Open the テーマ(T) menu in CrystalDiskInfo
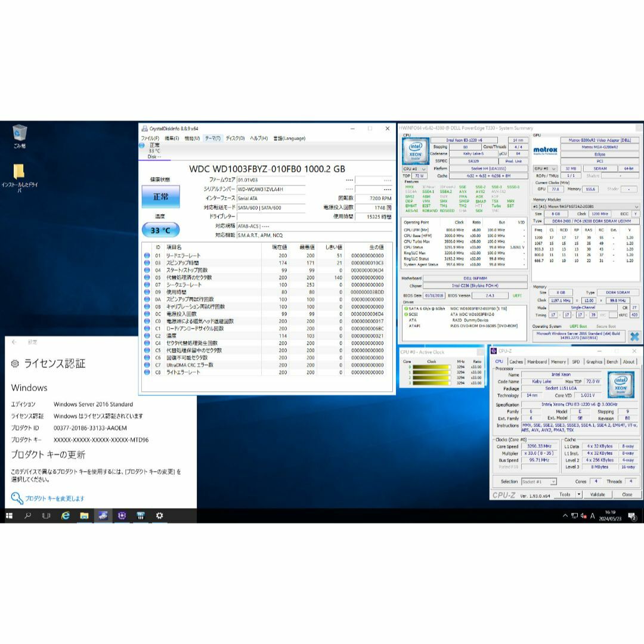Image resolution: width=644 pixels, height=644 pixels. 213,138
